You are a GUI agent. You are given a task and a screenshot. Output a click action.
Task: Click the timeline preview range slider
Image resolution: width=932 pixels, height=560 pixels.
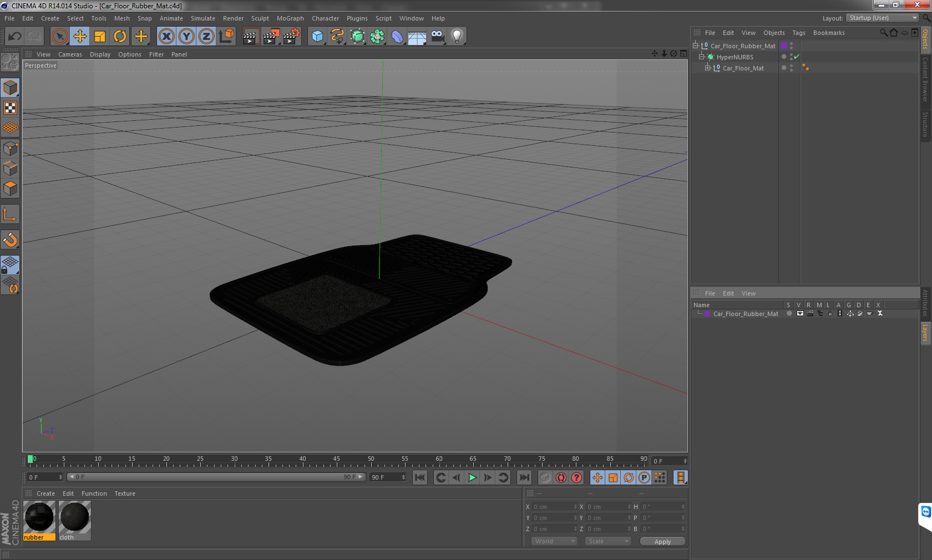tap(216, 477)
